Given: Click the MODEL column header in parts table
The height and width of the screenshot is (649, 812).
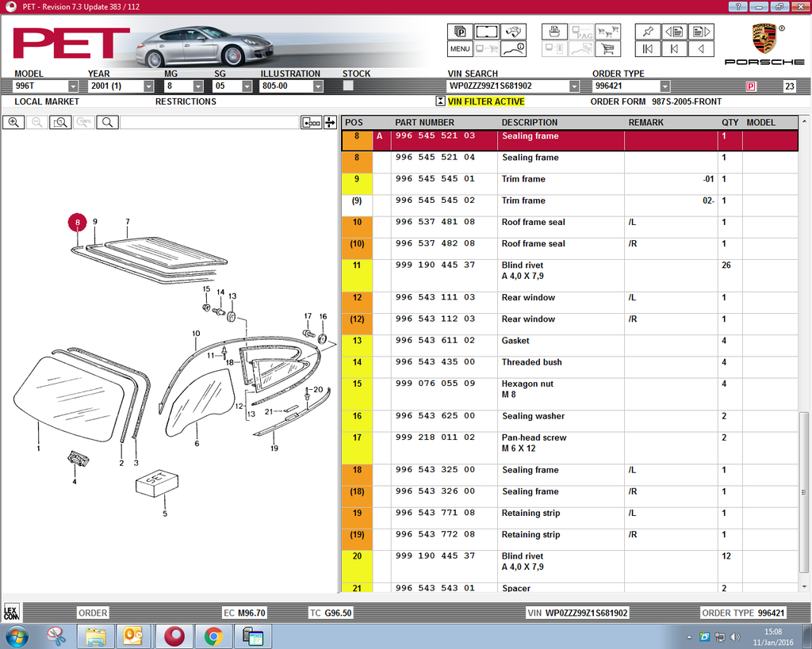Looking at the screenshot, I should 760,123.
